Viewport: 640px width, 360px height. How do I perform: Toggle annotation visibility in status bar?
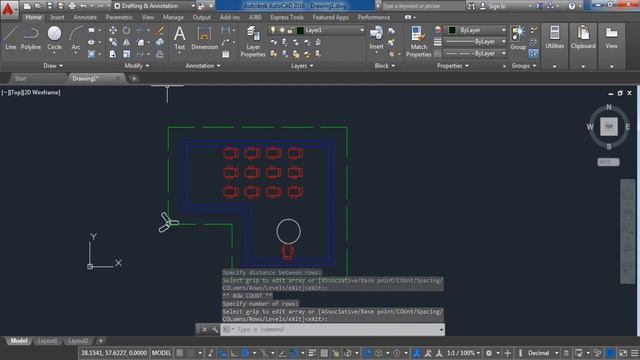pos(417,353)
